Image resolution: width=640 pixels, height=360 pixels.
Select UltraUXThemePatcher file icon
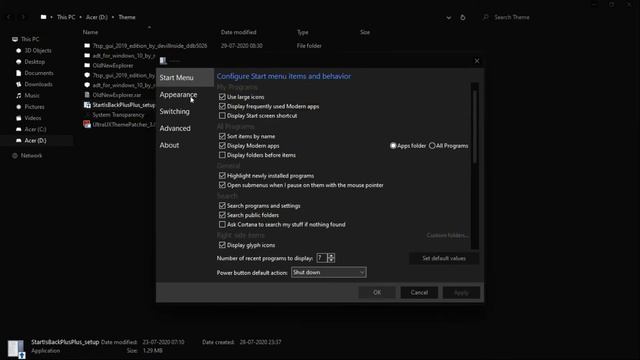pyautogui.click(x=87, y=124)
